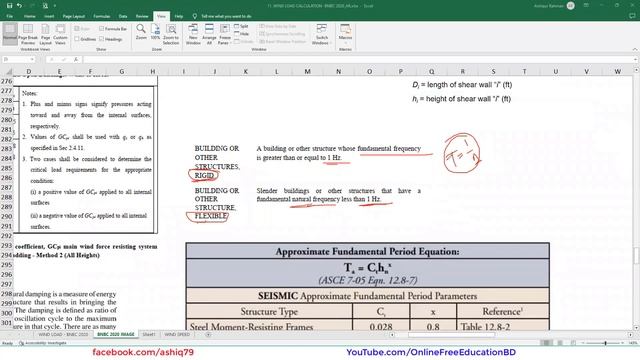Select column Q header
The image size is (640, 360).
coord(431,71)
